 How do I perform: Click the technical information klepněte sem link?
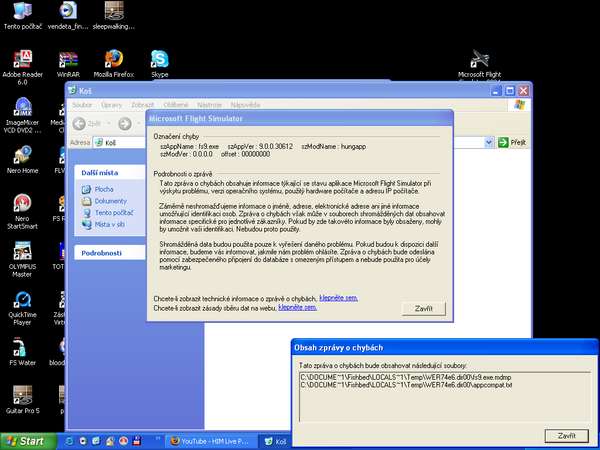point(339,298)
